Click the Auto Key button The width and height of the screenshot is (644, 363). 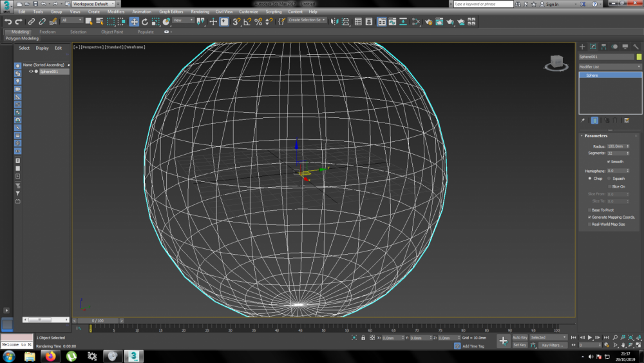pos(520,337)
